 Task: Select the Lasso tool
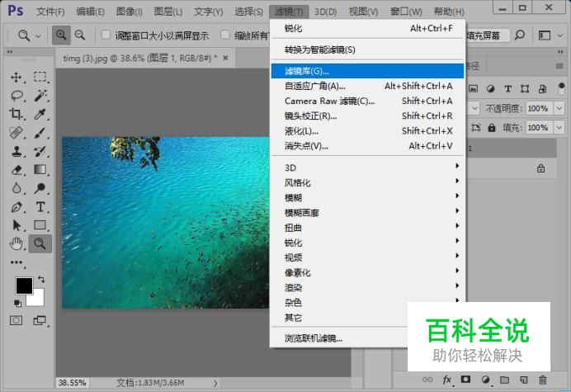click(x=17, y=96)
